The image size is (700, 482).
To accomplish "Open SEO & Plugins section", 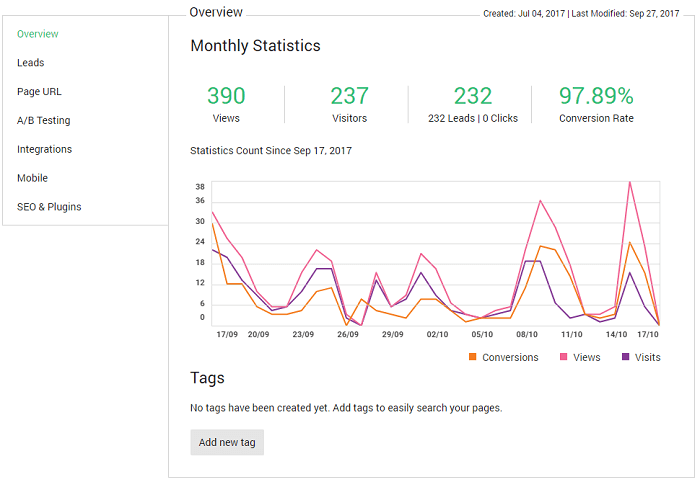I will click(x=49, y=207).
